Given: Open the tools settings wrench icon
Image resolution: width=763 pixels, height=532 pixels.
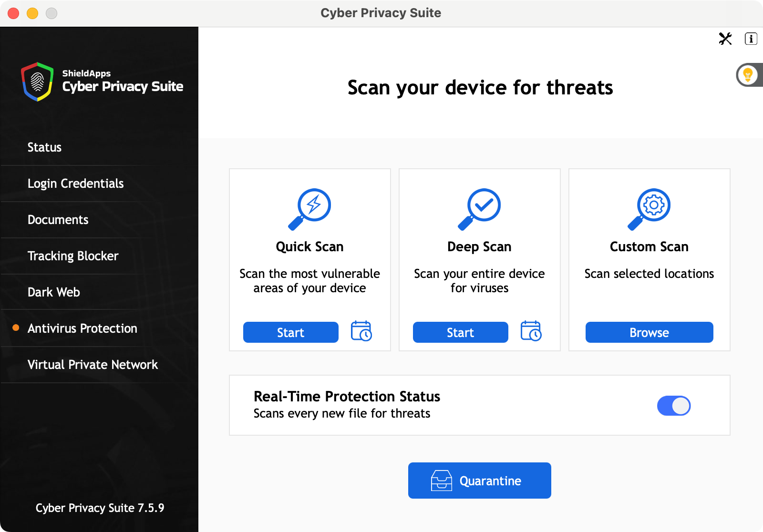Looking at the screenshot, I should tap(725, 39).
